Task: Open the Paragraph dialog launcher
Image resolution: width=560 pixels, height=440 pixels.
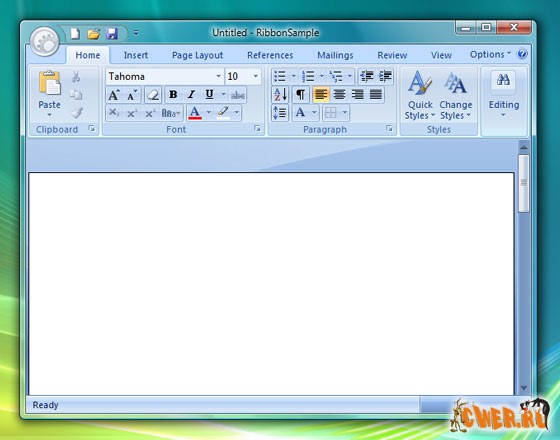Action: [x=389, y=129]
